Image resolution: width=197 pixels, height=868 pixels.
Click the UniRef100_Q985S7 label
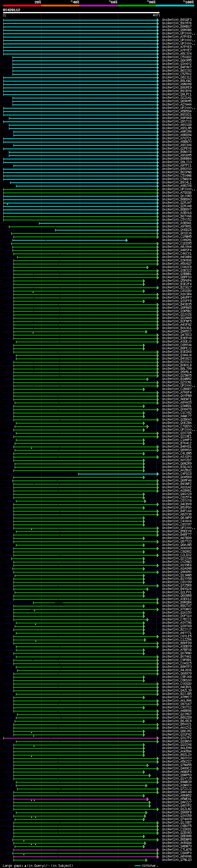176,332
